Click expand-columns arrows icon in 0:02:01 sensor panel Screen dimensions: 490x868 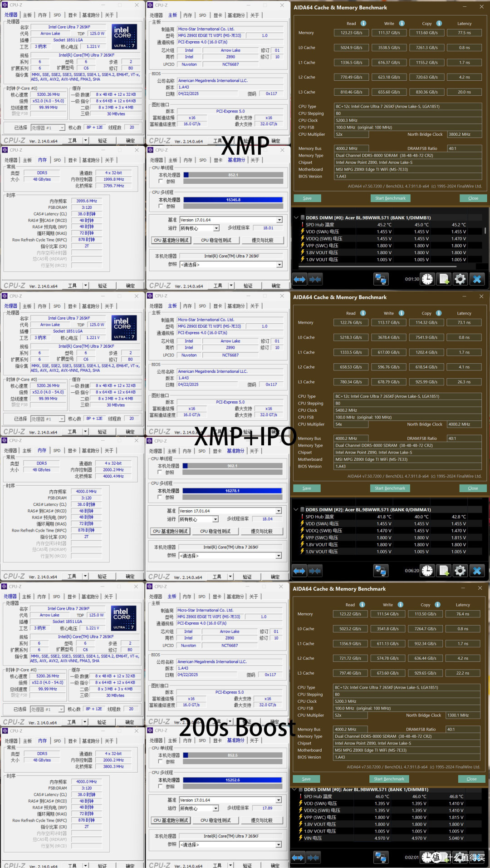[298, 858]
